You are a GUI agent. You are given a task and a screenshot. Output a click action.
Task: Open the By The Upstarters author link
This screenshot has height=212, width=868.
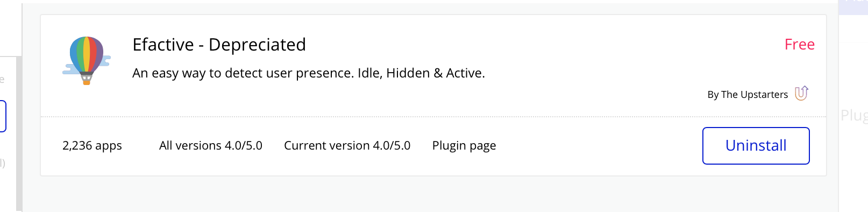[x=748, y=95]
